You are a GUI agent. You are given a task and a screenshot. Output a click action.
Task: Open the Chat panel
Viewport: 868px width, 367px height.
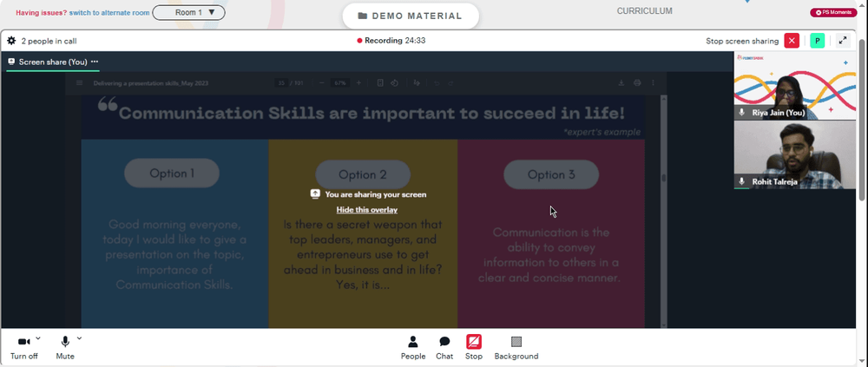(444, 348)
